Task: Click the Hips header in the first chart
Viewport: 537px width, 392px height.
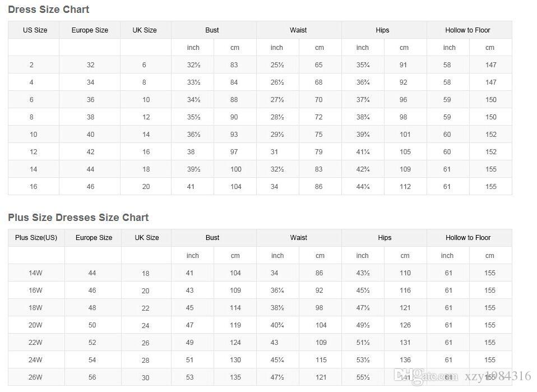Action: coord(382,30)
